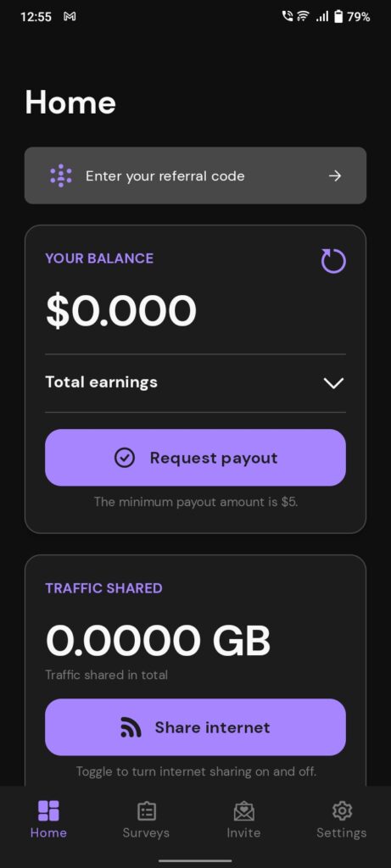Tap Enter your referral code field

pyautogui.click(x=195, y=175)
